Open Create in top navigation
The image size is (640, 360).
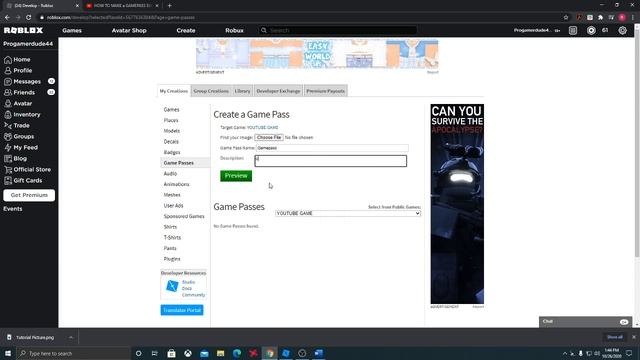186,31
